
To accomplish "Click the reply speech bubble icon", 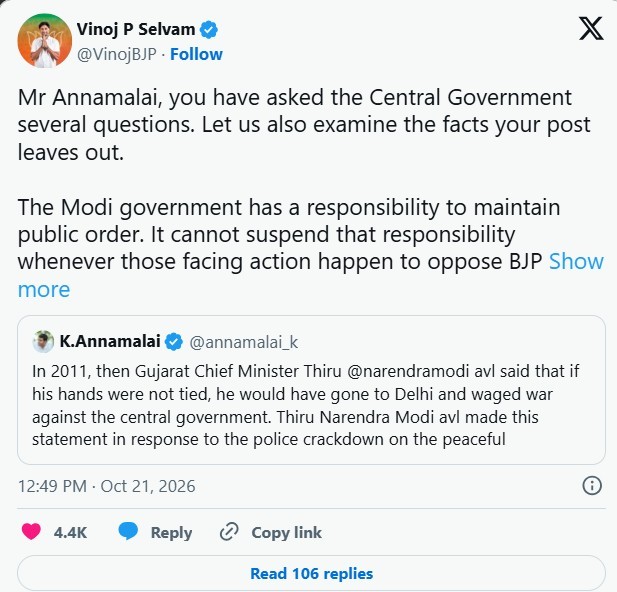I will [x=128, y=531].
